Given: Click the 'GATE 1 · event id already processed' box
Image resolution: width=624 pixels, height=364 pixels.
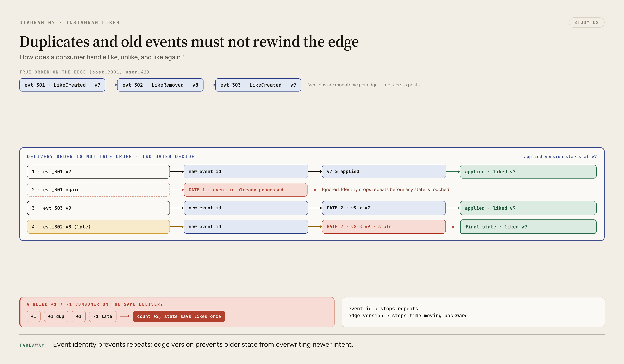Looking at the screenshot, I should tap(246, 190).
